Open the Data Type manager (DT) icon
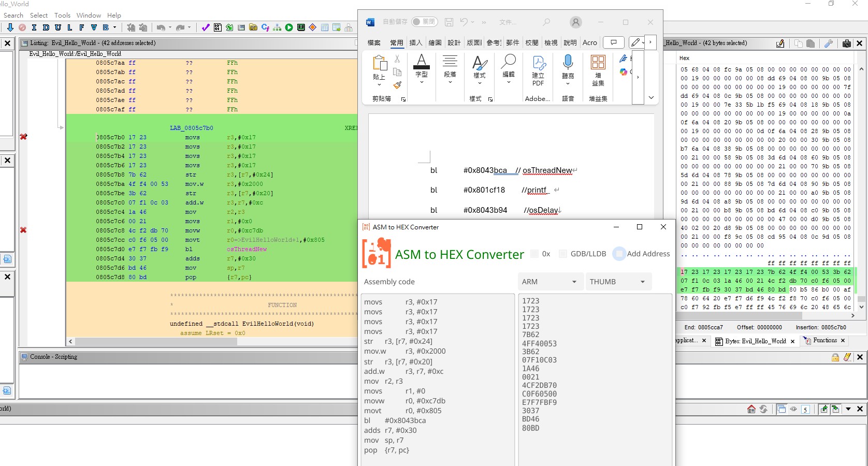 (x=253, y=27)
